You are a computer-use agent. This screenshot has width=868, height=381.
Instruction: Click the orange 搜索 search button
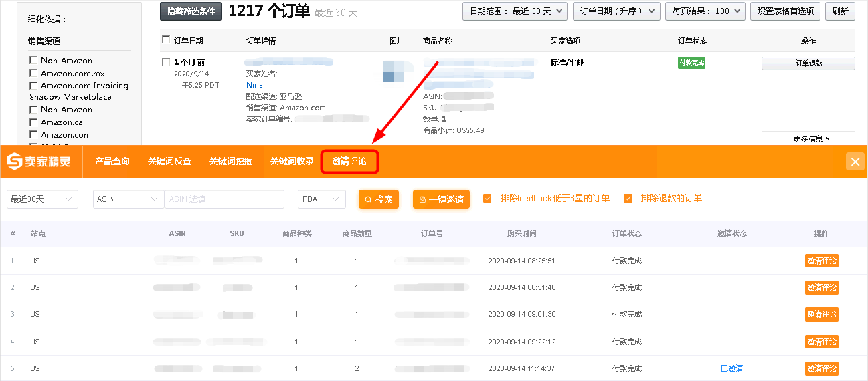(x=379, y=199)
